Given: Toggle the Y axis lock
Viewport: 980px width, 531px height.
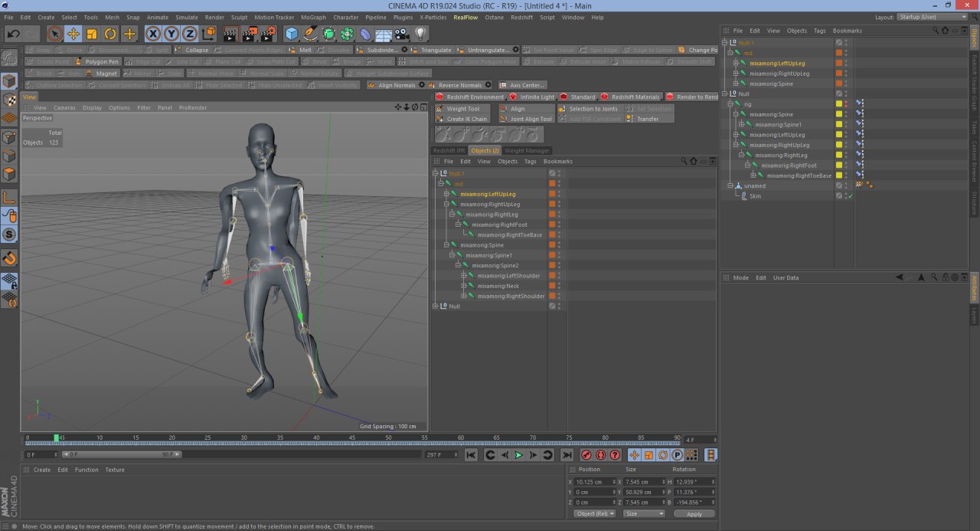Looking at the screenshot, I should [171, 34].
